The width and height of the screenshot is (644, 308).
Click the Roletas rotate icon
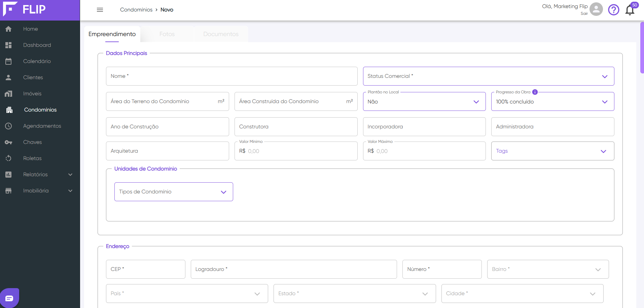click(8, 158)
